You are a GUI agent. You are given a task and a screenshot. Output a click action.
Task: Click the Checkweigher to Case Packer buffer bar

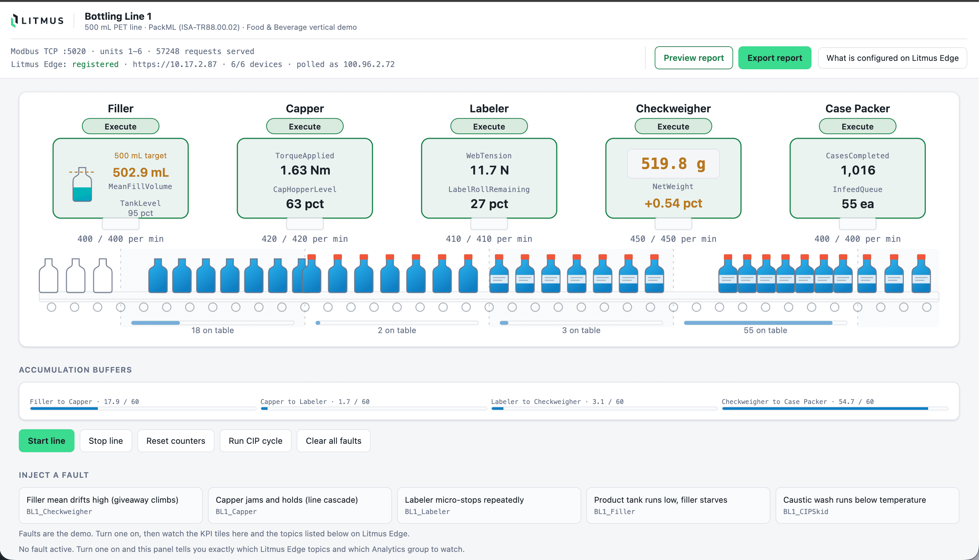coord(835,409)
